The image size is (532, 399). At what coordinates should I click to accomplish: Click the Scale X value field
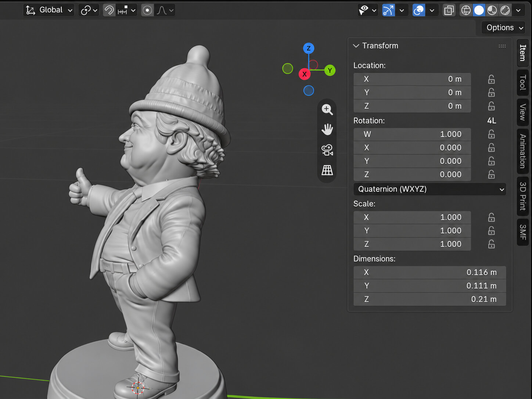[x=412, y=217]
